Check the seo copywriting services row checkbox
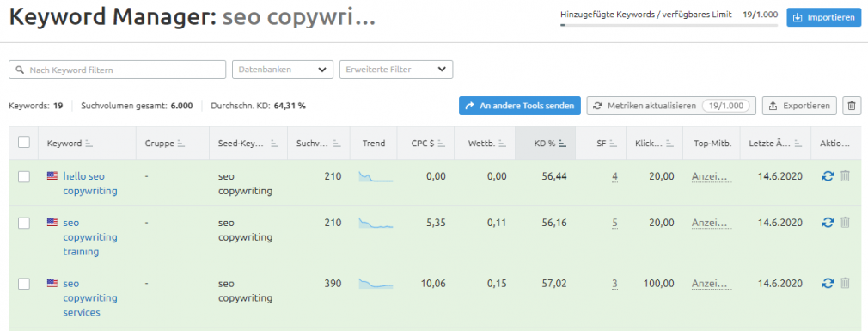This screenshot has width=868, height=331. point(24,284)
